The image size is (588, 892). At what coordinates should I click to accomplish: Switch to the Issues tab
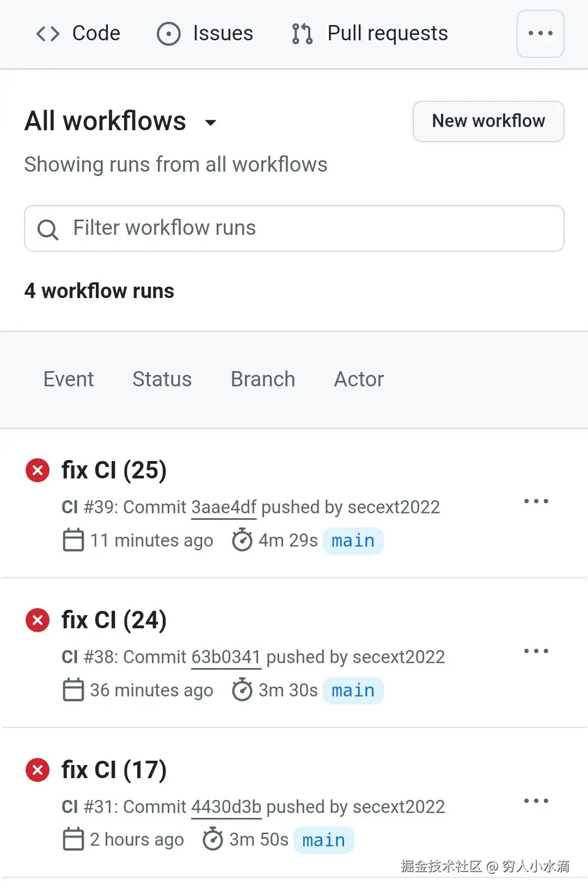pos(223,34)
